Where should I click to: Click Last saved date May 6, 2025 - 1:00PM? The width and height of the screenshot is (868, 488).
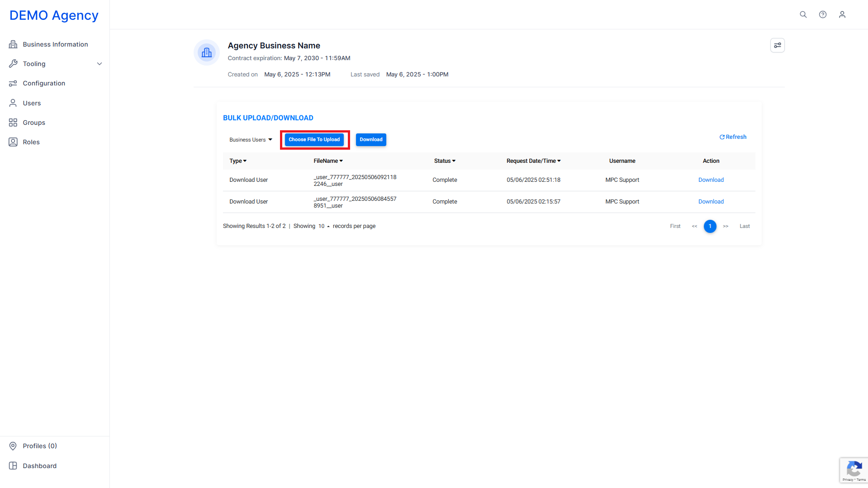[417, 75]
